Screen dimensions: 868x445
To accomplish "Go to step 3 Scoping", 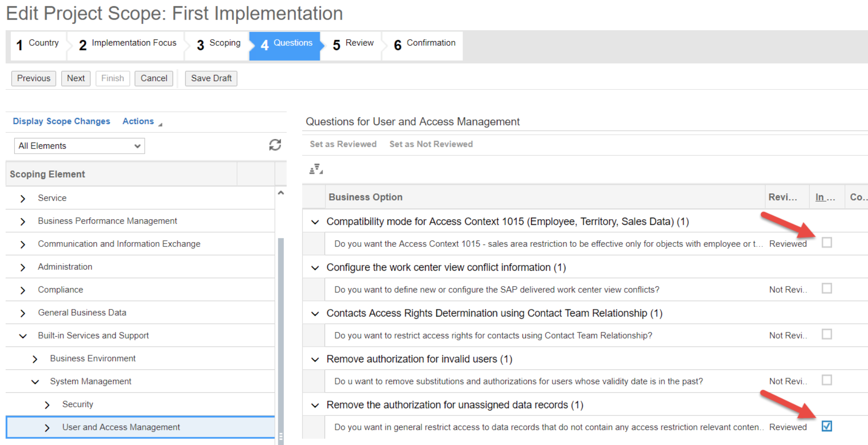I will (218, 45).
